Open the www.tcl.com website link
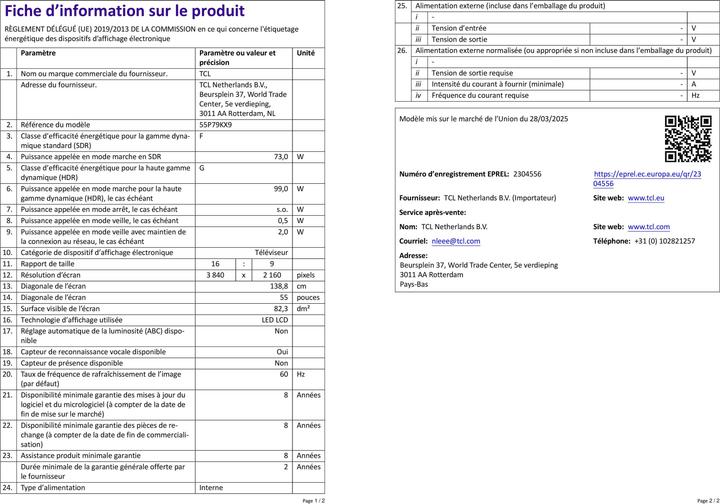This screenshot has width=720, height=504. point(649,227)
